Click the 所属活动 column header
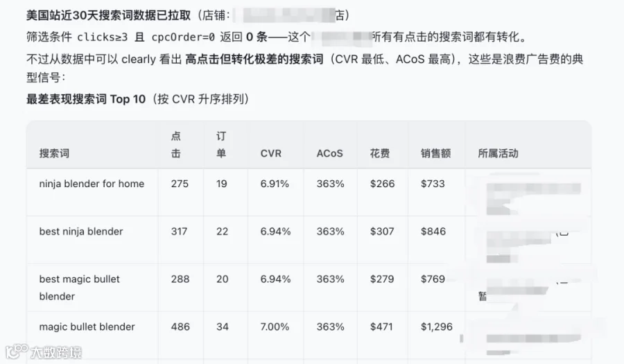The height and width of the screenshot is (364, 624). click(x=498, y=153)
